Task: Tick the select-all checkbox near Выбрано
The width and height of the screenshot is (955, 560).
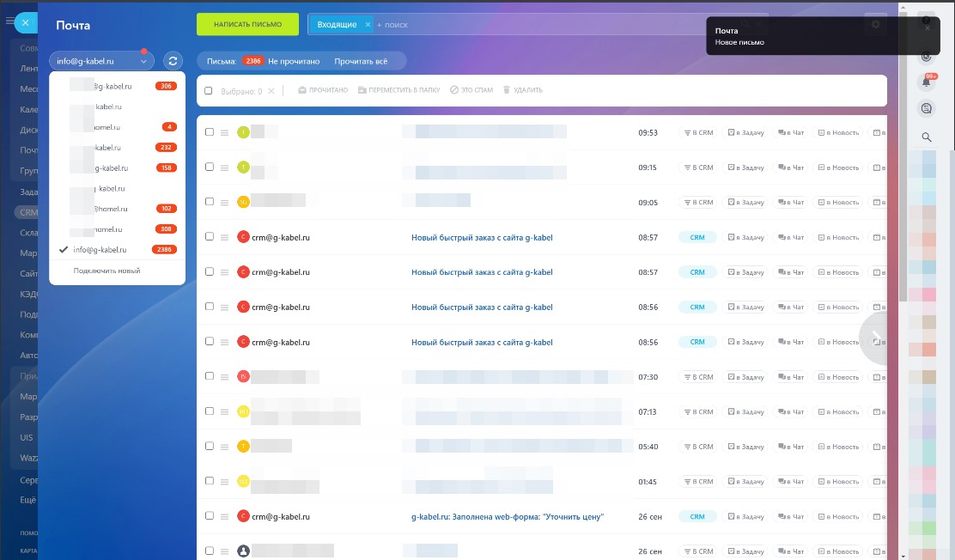Action: pyautogui.click(x=209, y=90)
